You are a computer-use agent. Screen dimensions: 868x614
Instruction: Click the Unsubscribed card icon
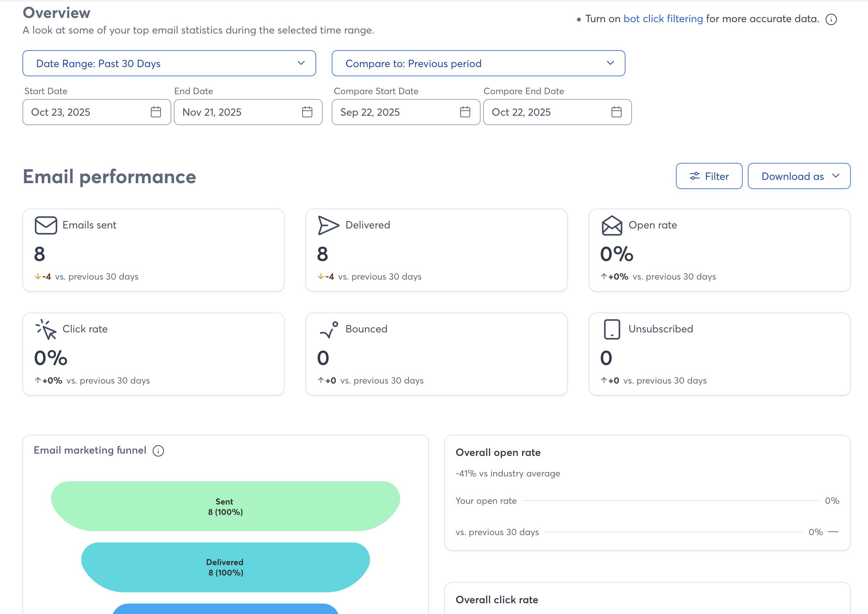[x=612, y=329]
